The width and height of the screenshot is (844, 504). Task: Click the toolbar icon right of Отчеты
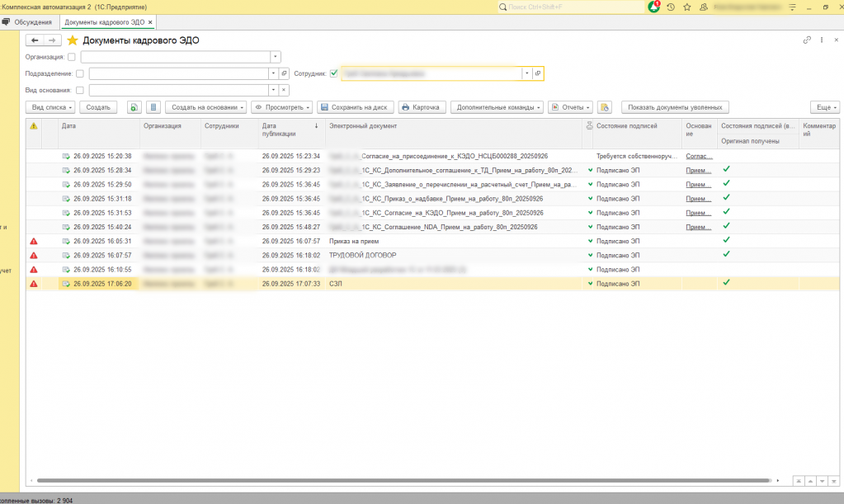coord(605,107)
